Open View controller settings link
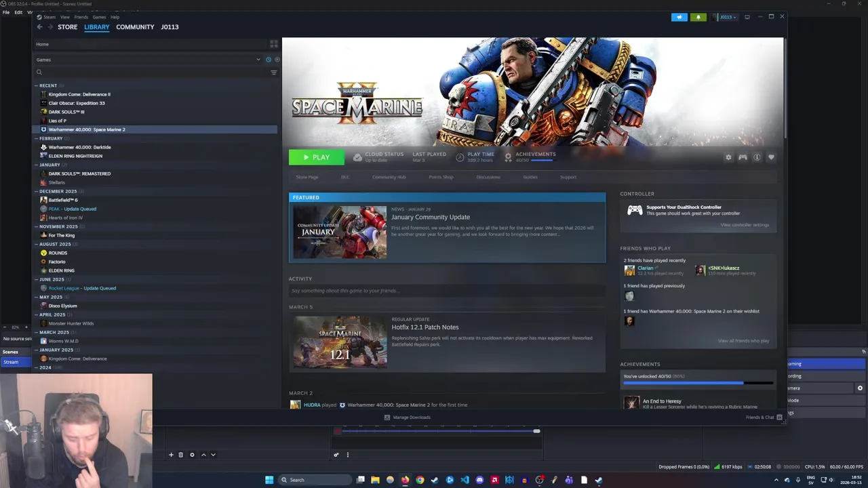Viewport: 868px width, 488px height. click(x=745, y=225)
